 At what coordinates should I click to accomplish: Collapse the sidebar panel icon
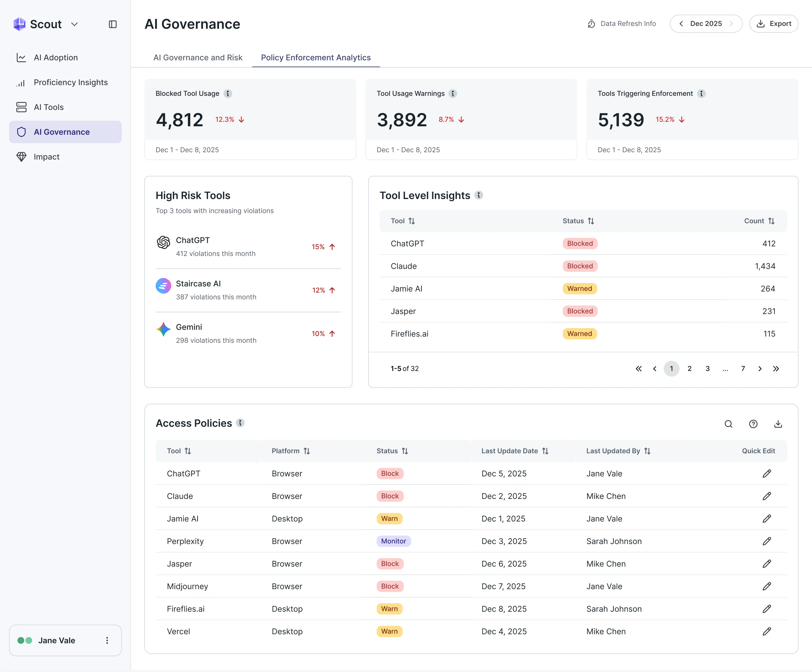(112, 24)
